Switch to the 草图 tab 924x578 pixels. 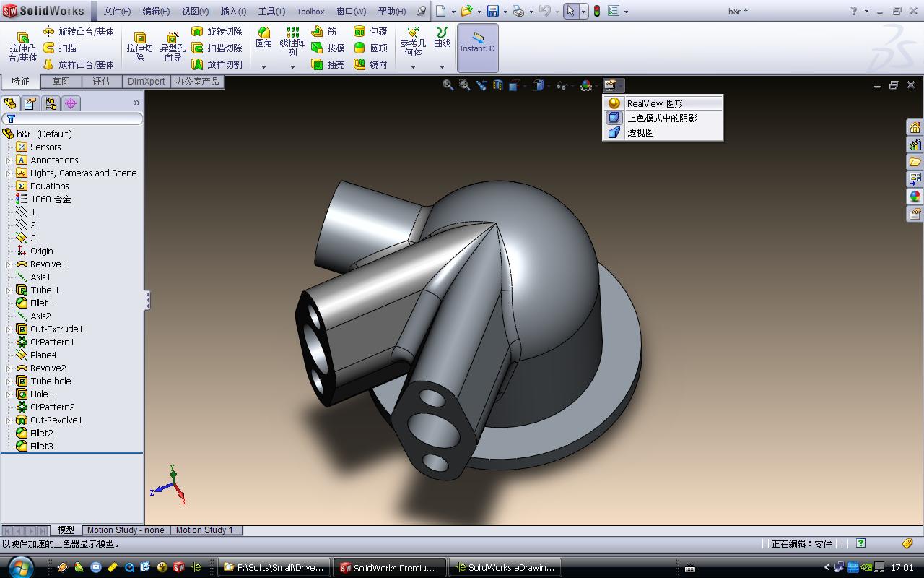pyautogui.click(x=61, y=82)
